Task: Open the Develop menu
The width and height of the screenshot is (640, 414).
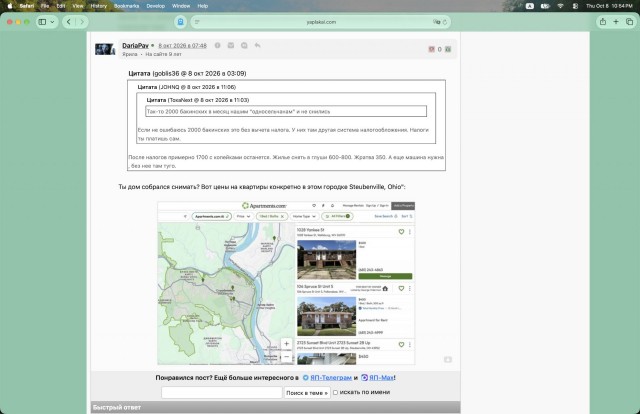Action: click(156, 6)
